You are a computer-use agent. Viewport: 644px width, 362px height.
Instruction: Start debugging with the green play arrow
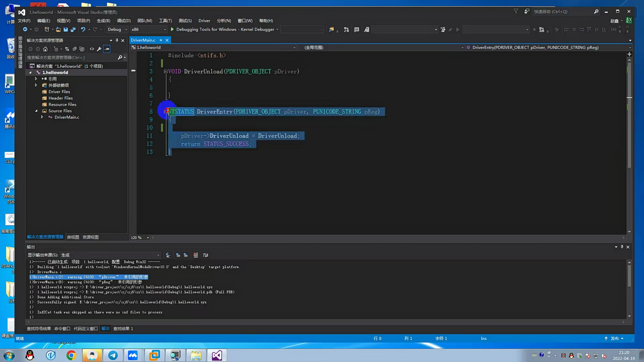[x=172, y=29]
